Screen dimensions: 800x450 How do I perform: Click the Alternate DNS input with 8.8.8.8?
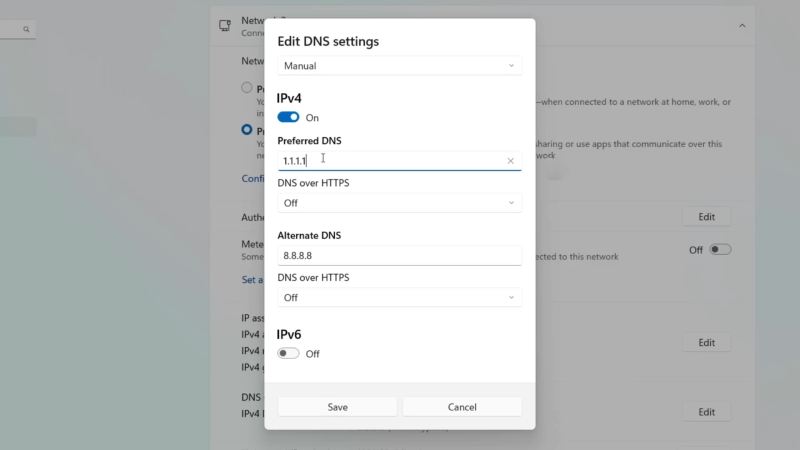coord(399,256)
